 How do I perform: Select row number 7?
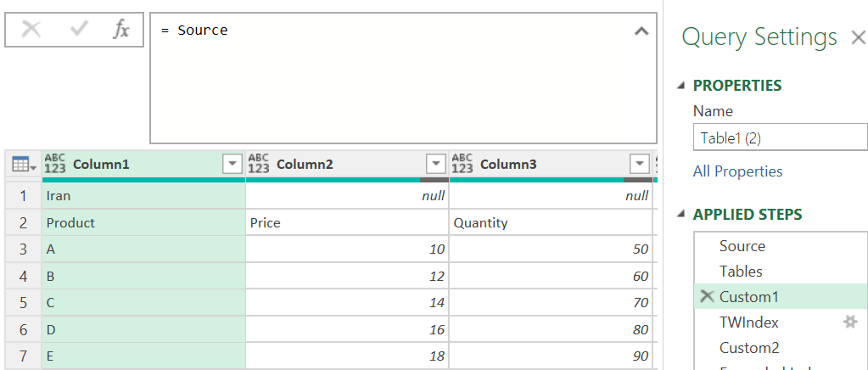click(x=23, y=356)
